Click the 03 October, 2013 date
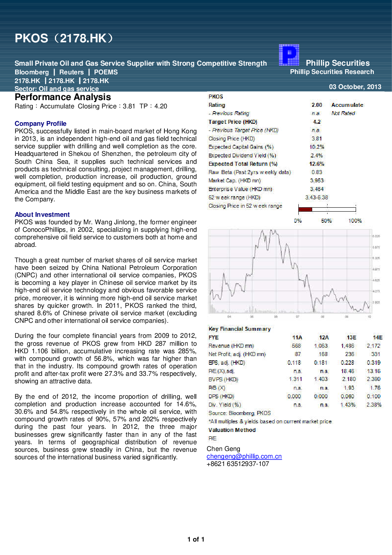Viewport: 392px width, 555px height. pyautogui.click(x=355, y=87)
